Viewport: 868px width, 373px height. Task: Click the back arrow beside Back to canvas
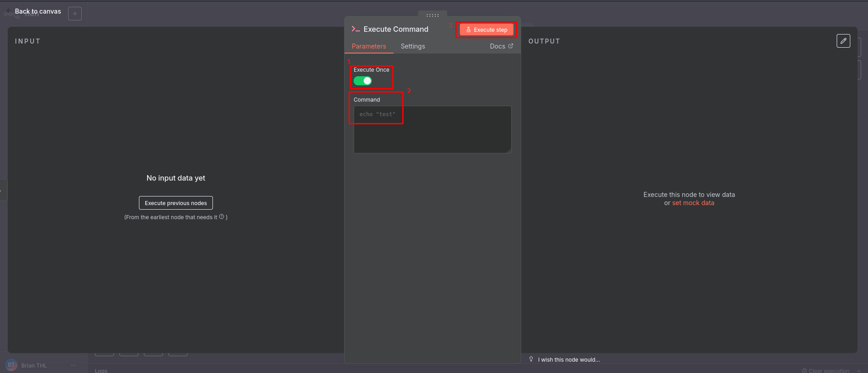9,11
